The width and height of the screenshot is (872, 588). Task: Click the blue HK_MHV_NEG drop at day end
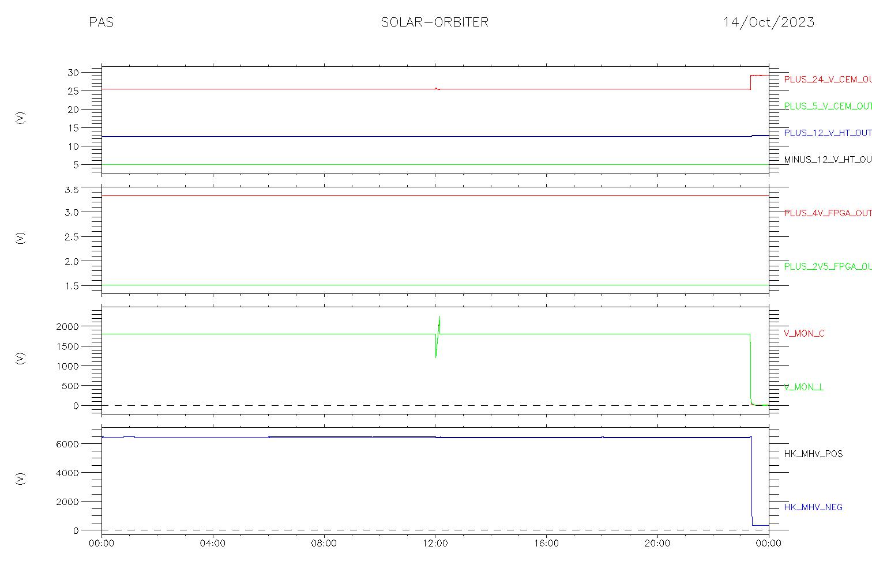pyautogui.click(x=752, y=481)
